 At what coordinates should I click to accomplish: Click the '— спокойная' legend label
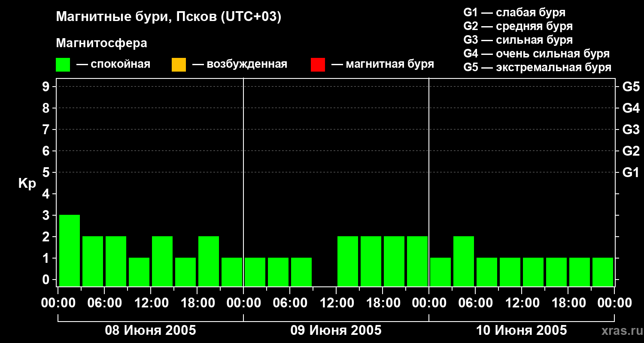tap(113, 64)
